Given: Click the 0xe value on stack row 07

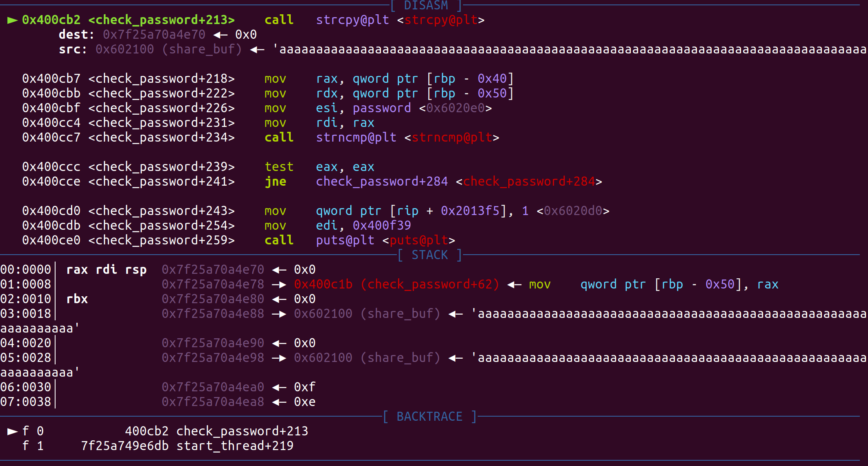Looking at the screenshot, I should [x=305, y=402].
